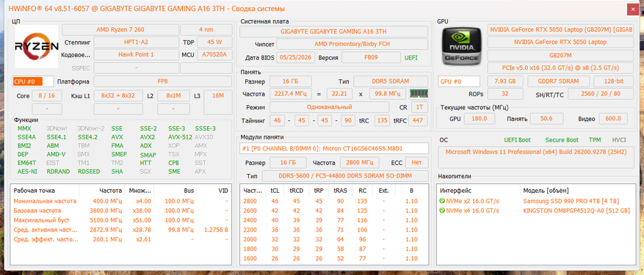Select the Максимальный буст row

point(120,220)
